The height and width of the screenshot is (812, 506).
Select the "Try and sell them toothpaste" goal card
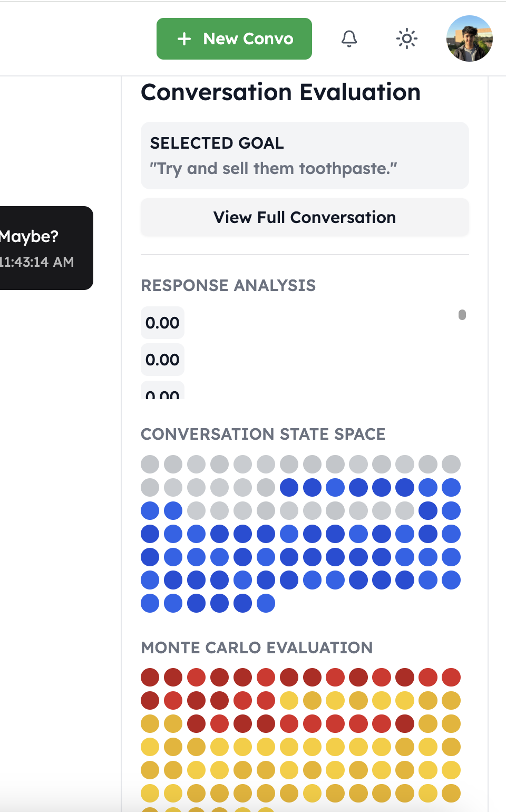[x=305, y=156]
